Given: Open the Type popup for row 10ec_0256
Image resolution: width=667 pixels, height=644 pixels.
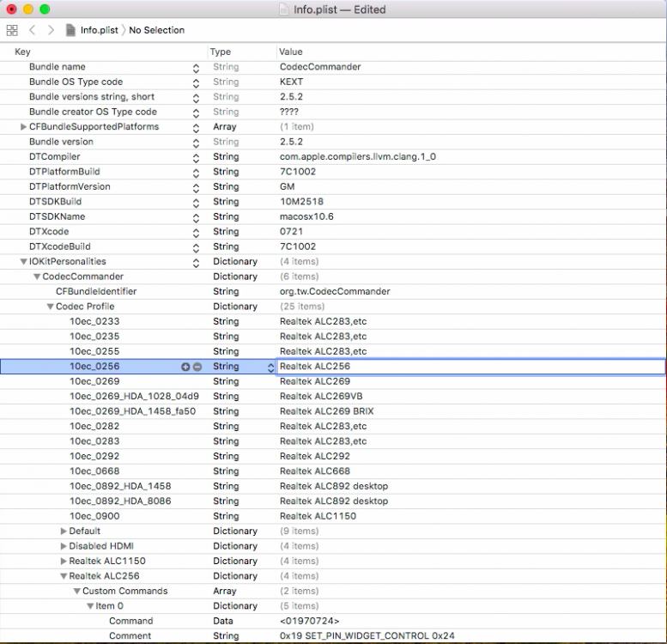Looking at the screenshot, I should pos(270,368).
